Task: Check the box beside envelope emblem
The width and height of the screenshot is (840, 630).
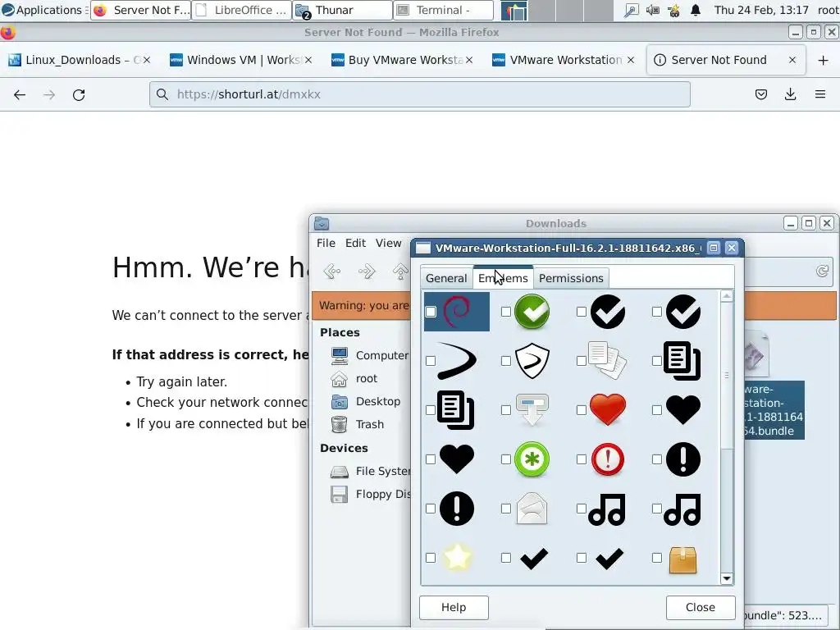Action: pyautogui.click(x=505, y=509)
